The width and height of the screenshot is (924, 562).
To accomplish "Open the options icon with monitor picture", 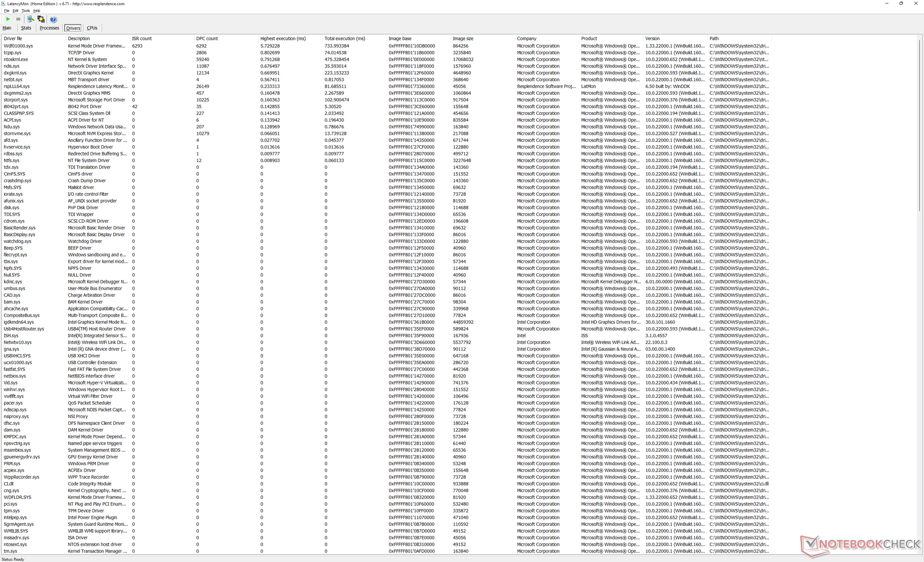I will pos(30,19).
